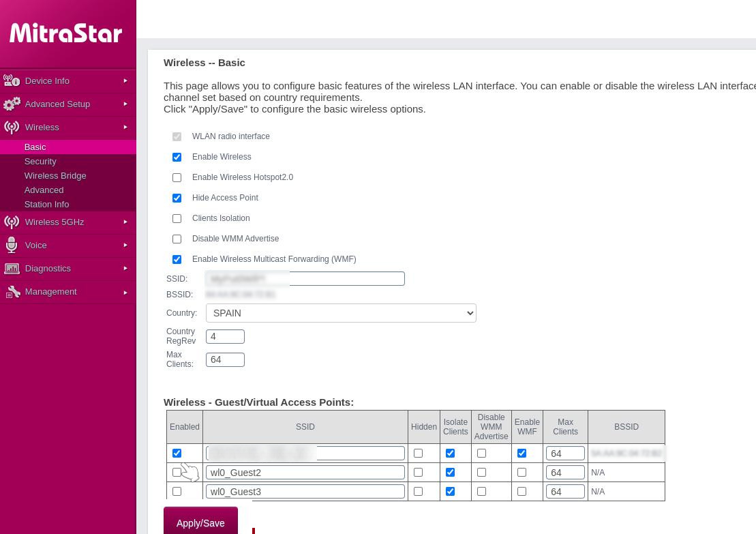Open the Wireless Bridge page

(55, 175)
